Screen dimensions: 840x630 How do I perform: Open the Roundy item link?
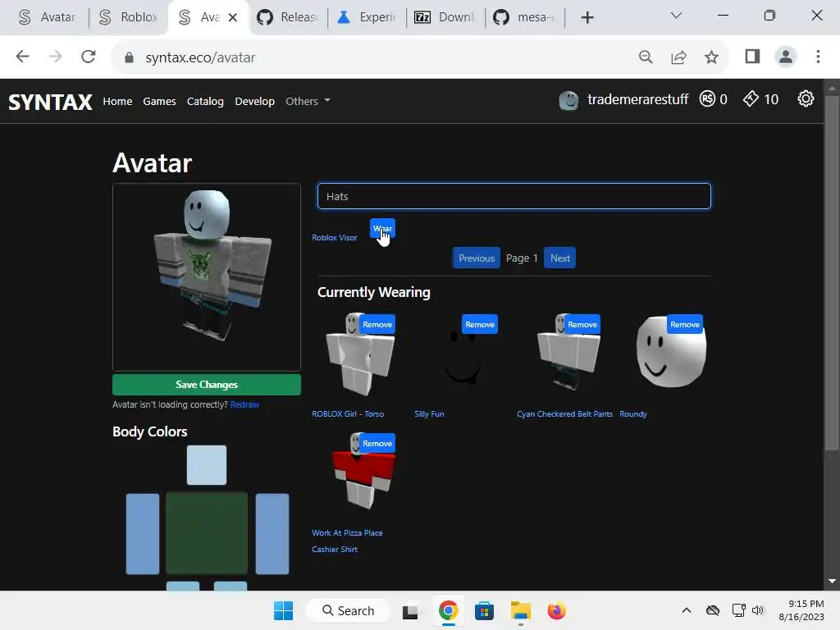pos(633,413)
